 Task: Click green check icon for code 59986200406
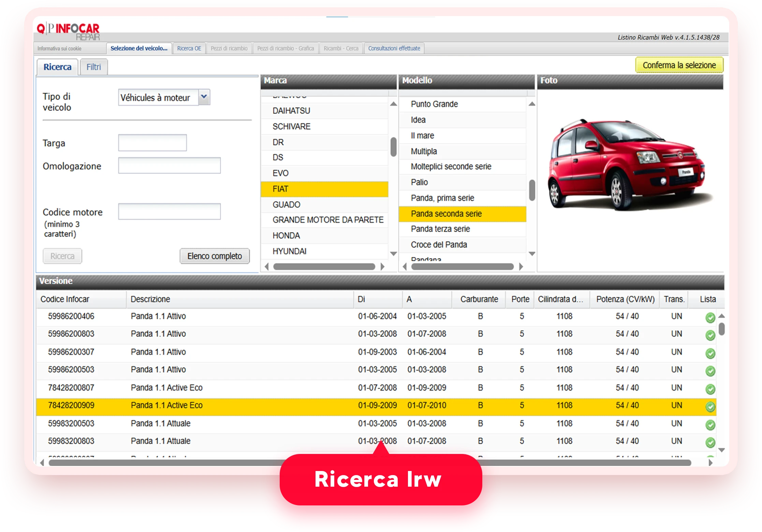click(710, 318)
